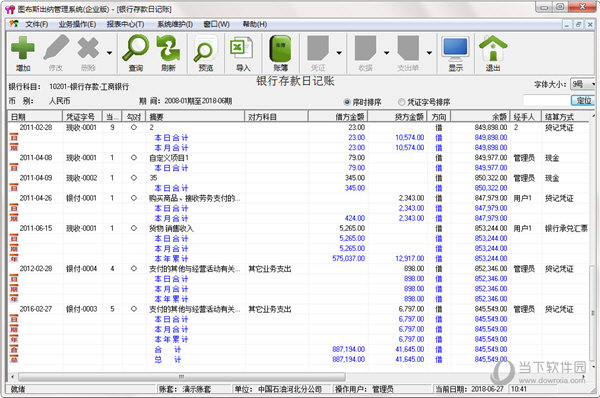Screen dimensions: 600x398
Task: Open the 字体大小 font size combo box
Action: [x=583, y=84]
